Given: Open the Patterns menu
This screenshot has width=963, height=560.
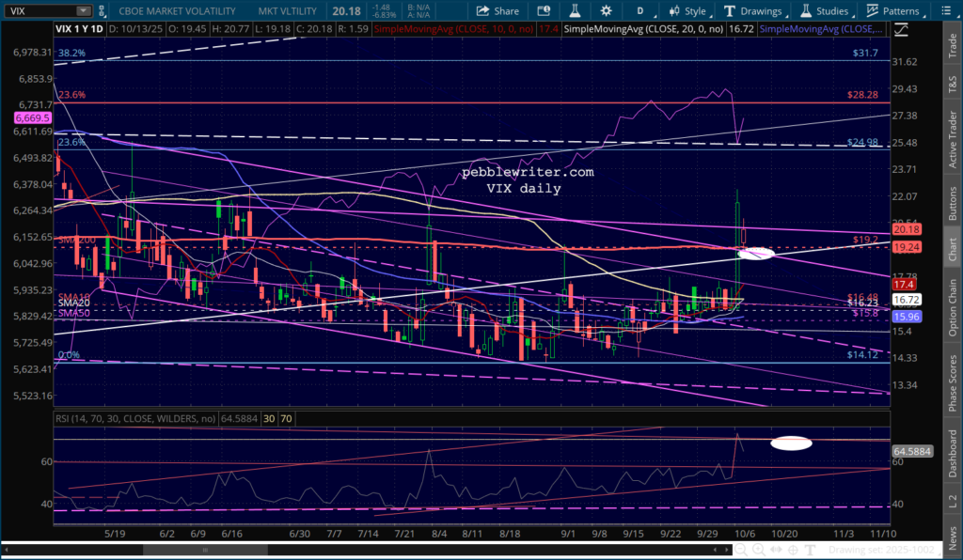Looking at the screenshot, I should 889,11.
